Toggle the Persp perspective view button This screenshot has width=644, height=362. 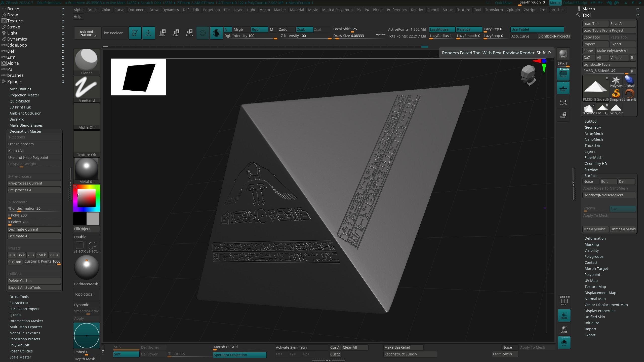(563, 74)
